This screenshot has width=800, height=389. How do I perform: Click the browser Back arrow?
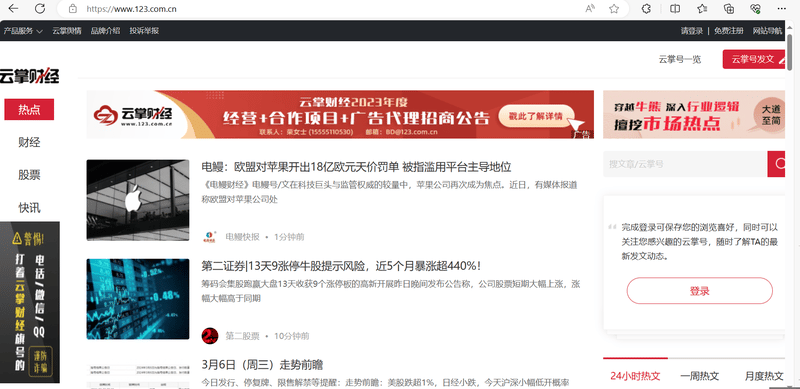[x=14, y=9]
